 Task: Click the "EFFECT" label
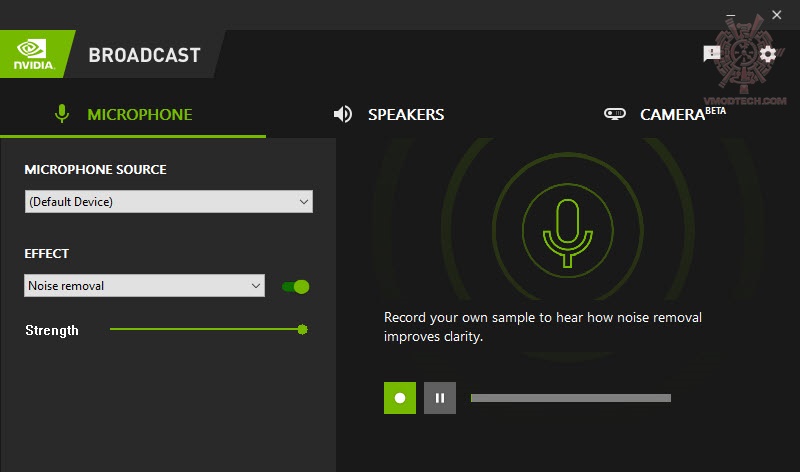click(x=46, y=254)
